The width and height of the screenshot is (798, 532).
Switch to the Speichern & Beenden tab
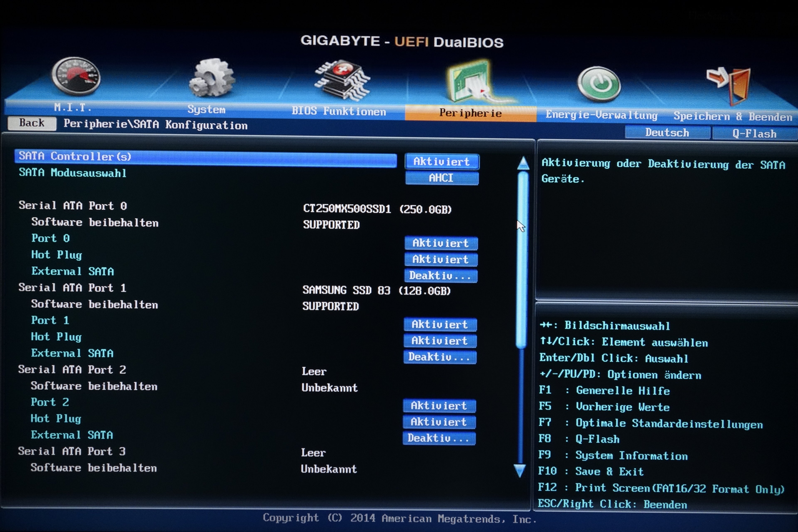(733, 116)
